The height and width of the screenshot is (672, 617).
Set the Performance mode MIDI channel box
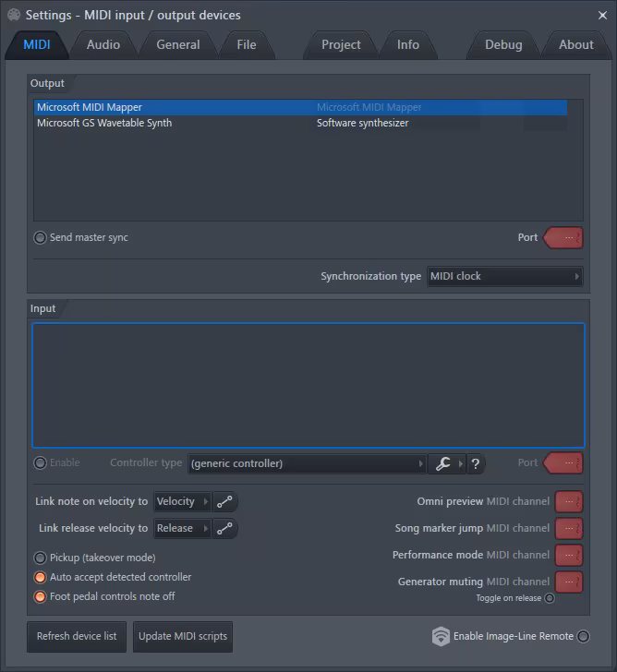pyautogui.click(x=569, y=556)
